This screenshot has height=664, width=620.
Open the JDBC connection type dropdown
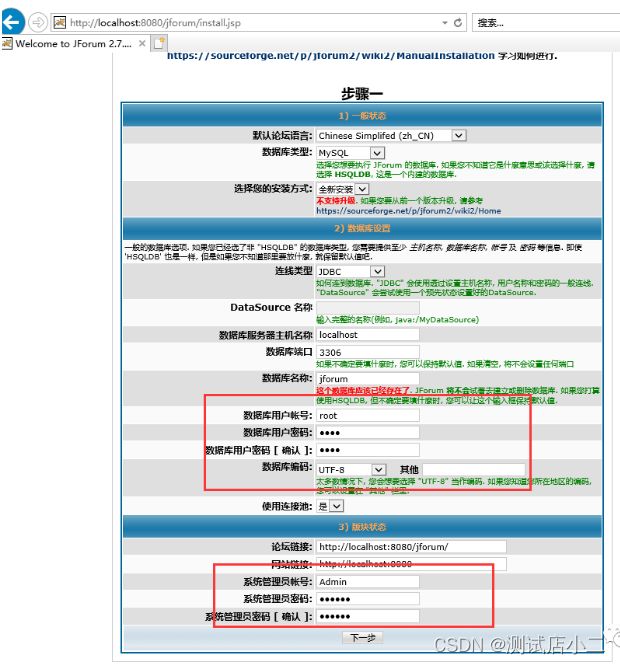(x=350, y=271)
